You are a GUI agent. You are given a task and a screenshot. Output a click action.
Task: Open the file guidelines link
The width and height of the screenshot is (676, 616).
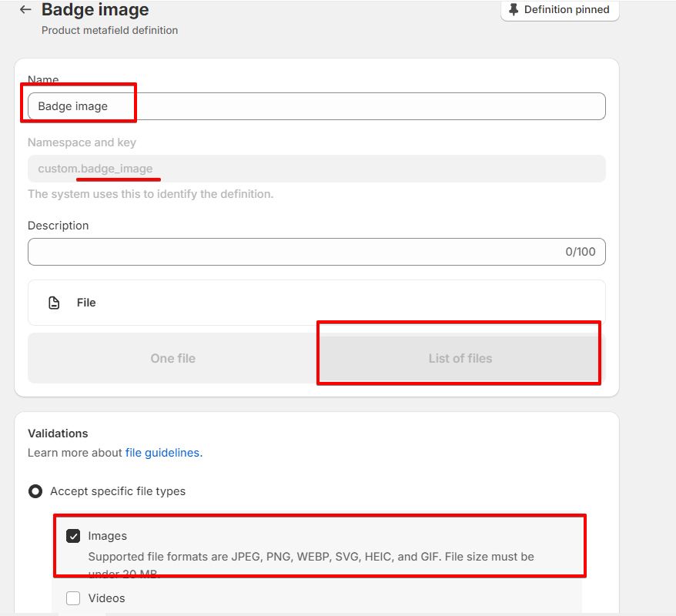tap(163, 453)
